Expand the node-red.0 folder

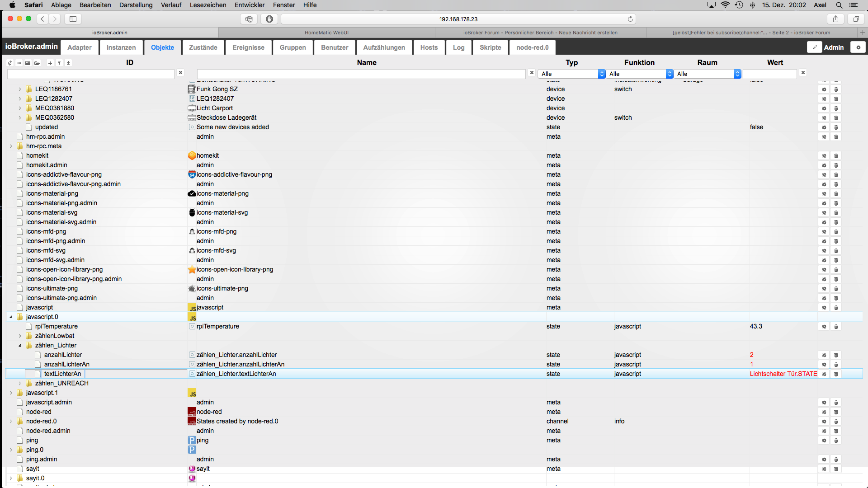11,422
